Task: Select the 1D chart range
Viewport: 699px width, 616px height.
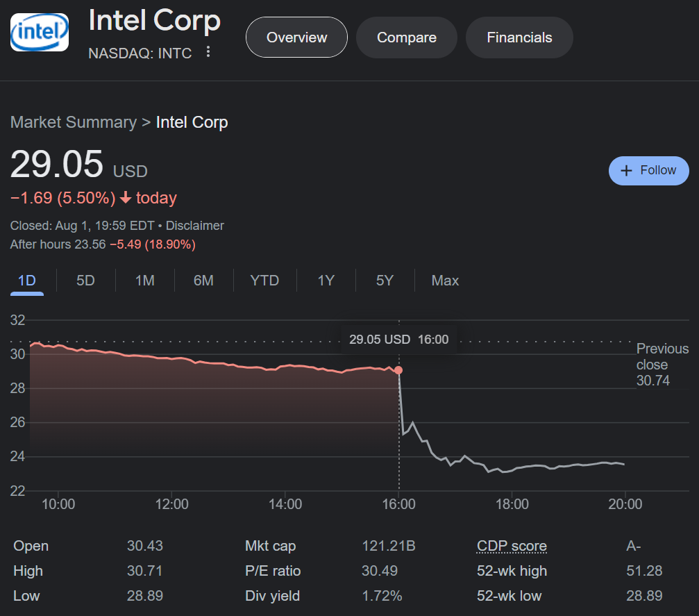Action: (x=26, y=281)
